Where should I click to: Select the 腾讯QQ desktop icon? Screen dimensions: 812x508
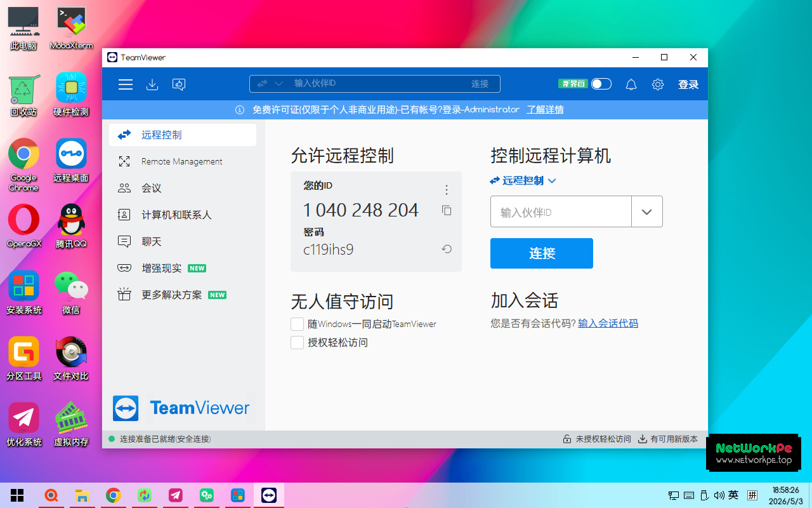[71, 227]
